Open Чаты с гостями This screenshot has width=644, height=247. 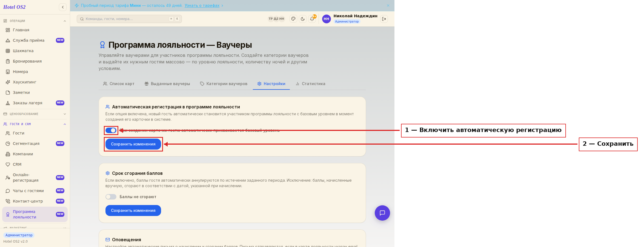[x=35, y=191]
